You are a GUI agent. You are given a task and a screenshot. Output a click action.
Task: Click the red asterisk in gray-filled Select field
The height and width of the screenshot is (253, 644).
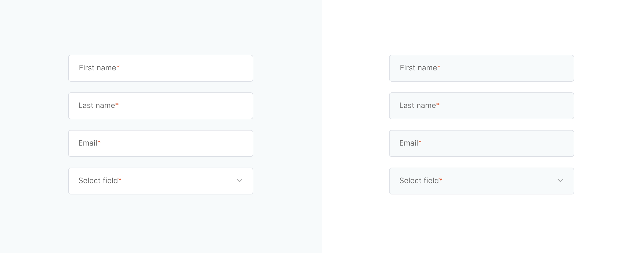(x=441, y=179)
